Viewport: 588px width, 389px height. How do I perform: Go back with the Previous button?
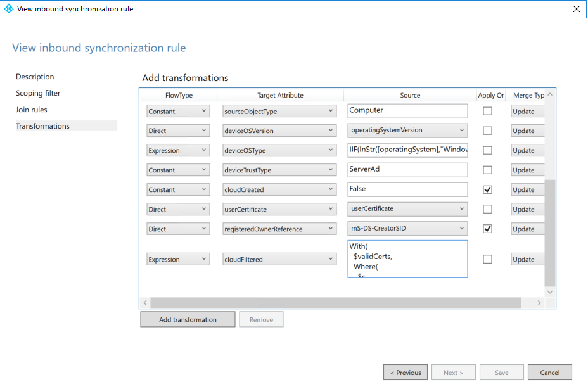click(x=406, y=372)
